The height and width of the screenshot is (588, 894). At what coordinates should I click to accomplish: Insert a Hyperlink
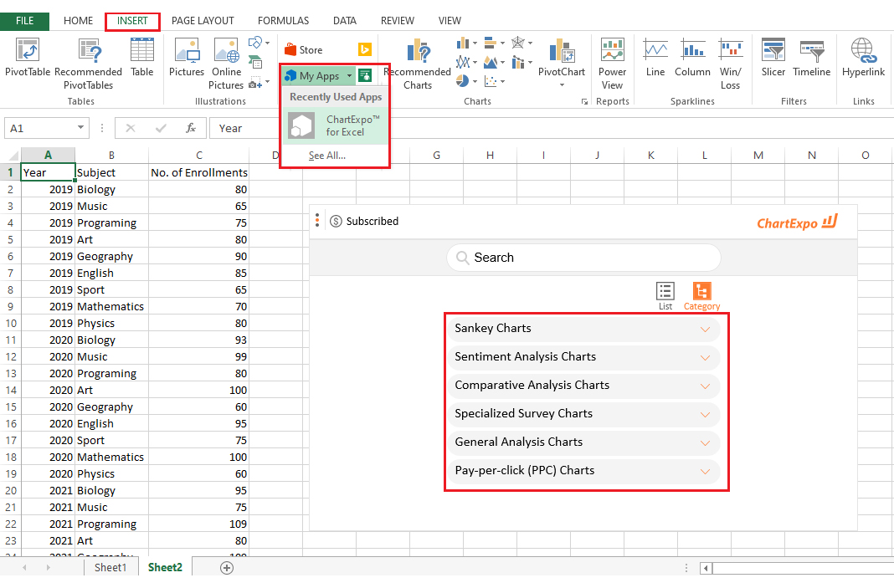click(863, 58)
